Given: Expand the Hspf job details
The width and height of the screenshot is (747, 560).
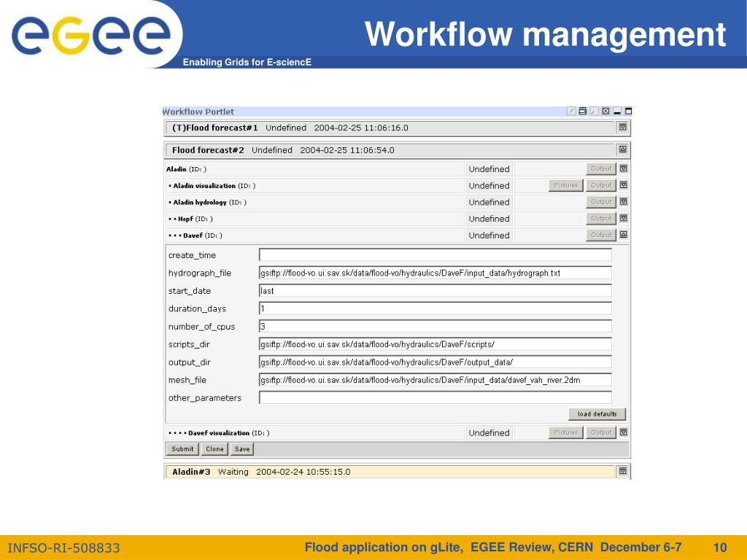Looking at the screenshot, I should [x=623, y=218].
